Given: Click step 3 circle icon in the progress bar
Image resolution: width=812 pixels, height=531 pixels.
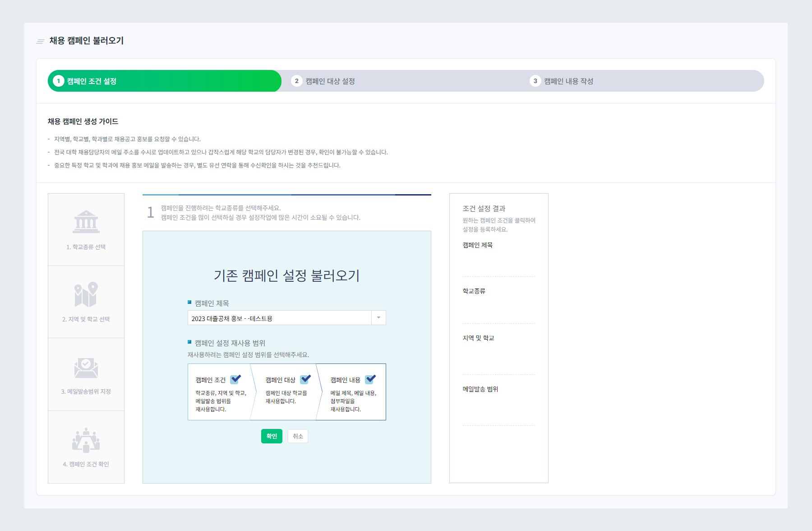Looking at the screenshot, I should pos(535,81).
